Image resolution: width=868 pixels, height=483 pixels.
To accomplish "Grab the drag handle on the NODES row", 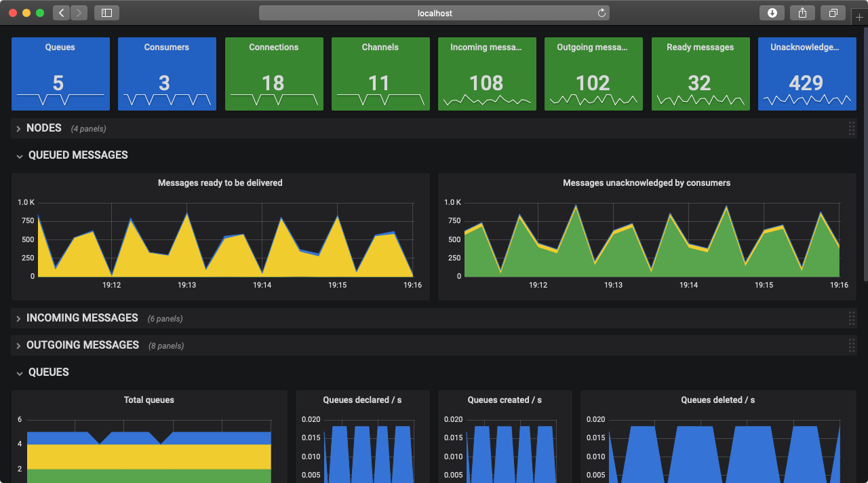I will click(x=851, y=128).
